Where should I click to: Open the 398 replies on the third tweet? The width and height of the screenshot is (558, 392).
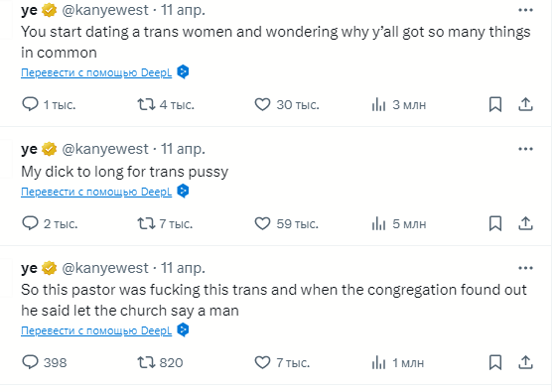pyautogui.click(x=44, y=362)
